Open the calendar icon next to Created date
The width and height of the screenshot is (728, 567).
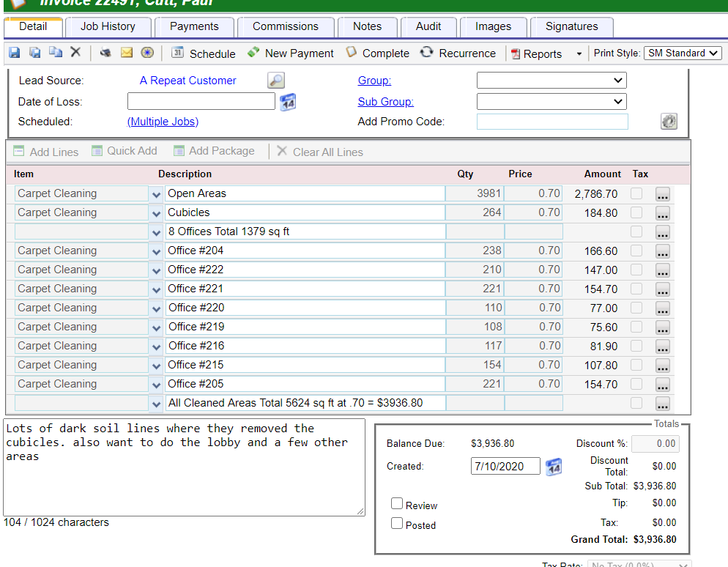(x=554, y=466)
